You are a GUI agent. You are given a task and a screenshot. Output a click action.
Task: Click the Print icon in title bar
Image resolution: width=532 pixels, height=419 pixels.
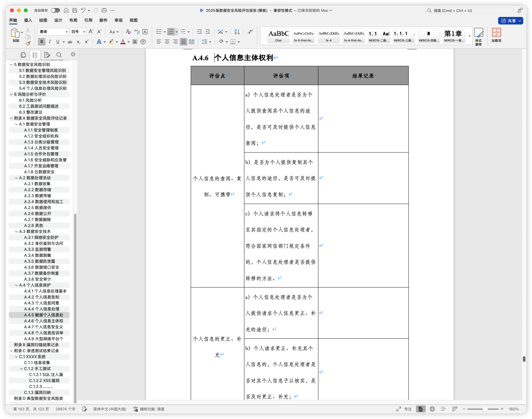click(104, 10)
